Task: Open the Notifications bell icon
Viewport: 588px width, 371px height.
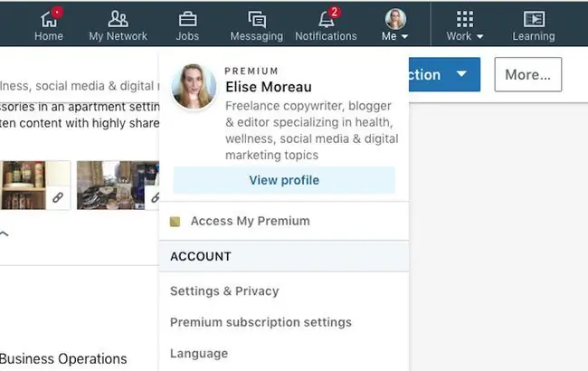Action: pos(327,19)
